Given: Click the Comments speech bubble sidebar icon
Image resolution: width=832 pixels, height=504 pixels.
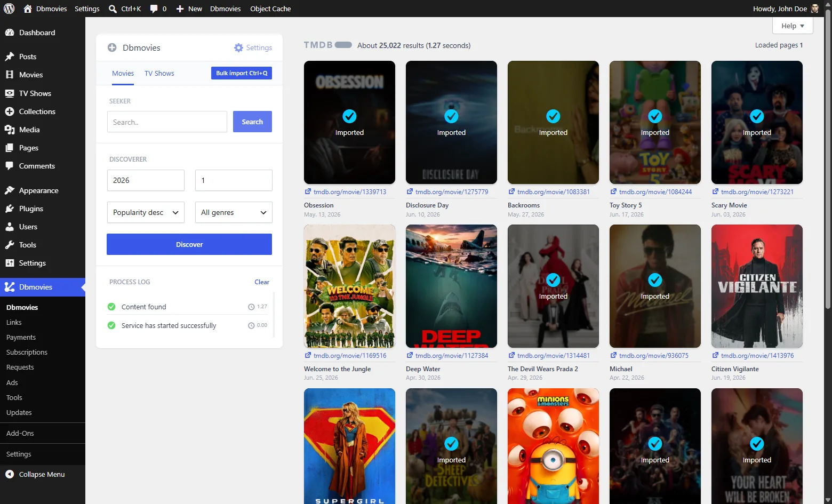Looking at the screenshot, I should tap(10, 166).
